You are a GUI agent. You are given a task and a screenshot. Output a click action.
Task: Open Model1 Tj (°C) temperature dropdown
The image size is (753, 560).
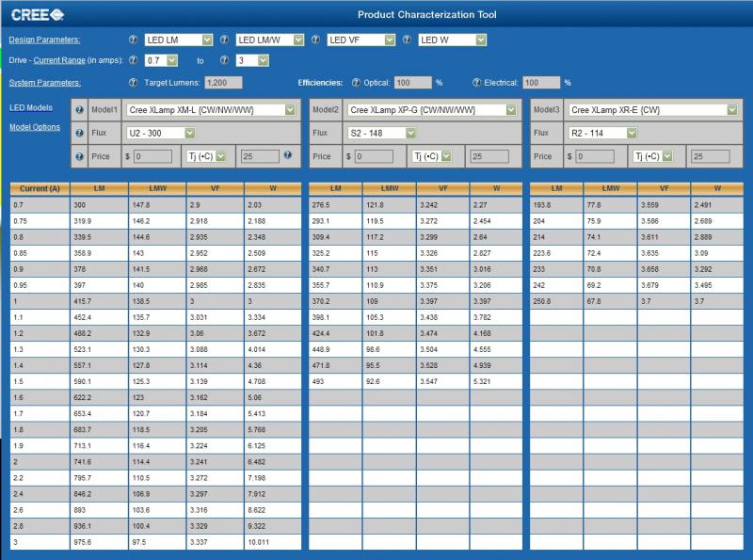tap(206, 156)
